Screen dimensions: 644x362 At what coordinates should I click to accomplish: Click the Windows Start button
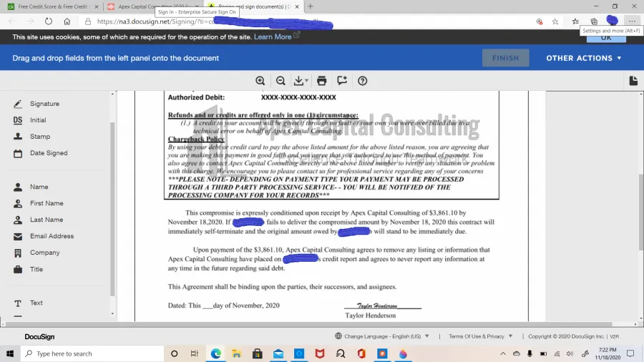click(x=10, y=353)
